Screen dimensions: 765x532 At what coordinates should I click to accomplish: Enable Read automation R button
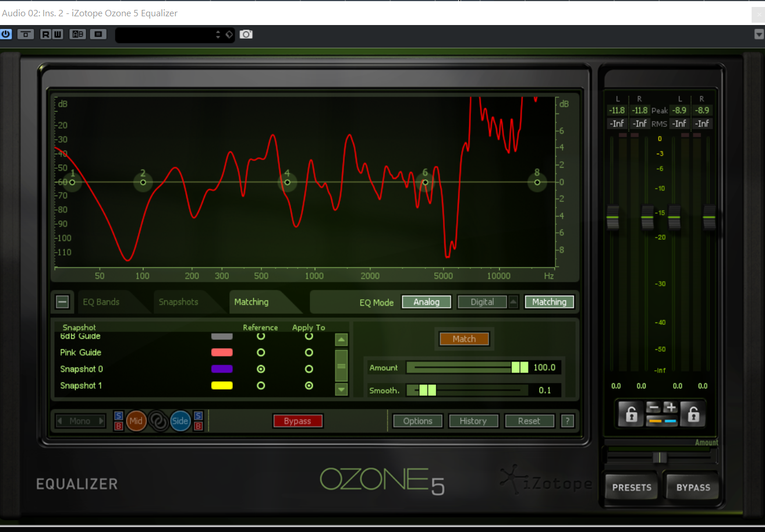tap(45, 34)
